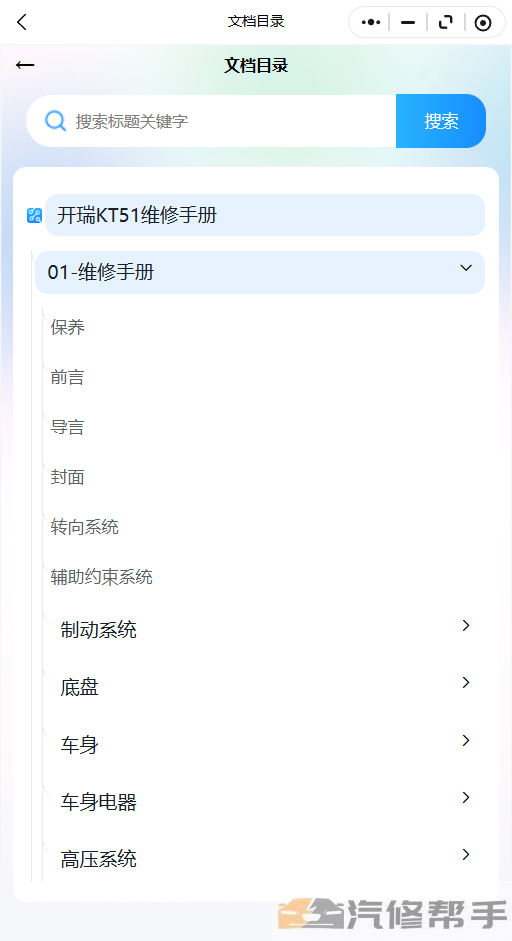The height and width of the screenshot is (941, 512).
Task: Click the blue icon beside 开瑞KT51维修手册
Action: [x=34, y=215]
